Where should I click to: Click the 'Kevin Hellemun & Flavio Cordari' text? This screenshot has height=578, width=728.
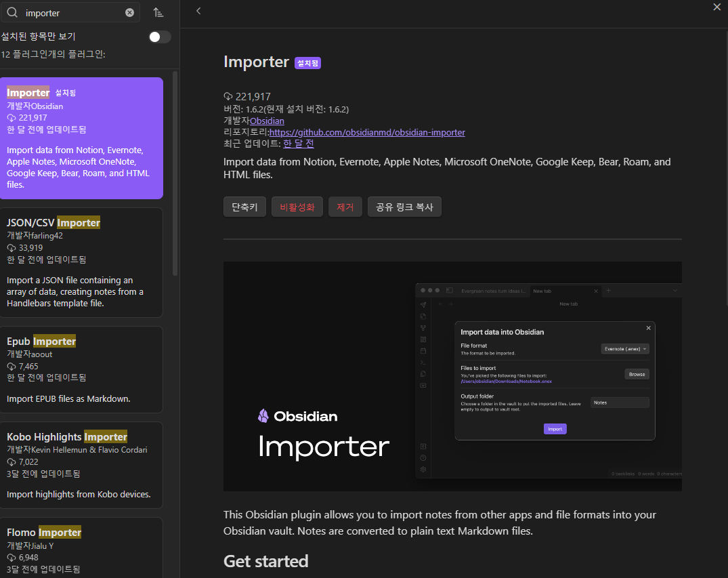click(x=89, y=450)
